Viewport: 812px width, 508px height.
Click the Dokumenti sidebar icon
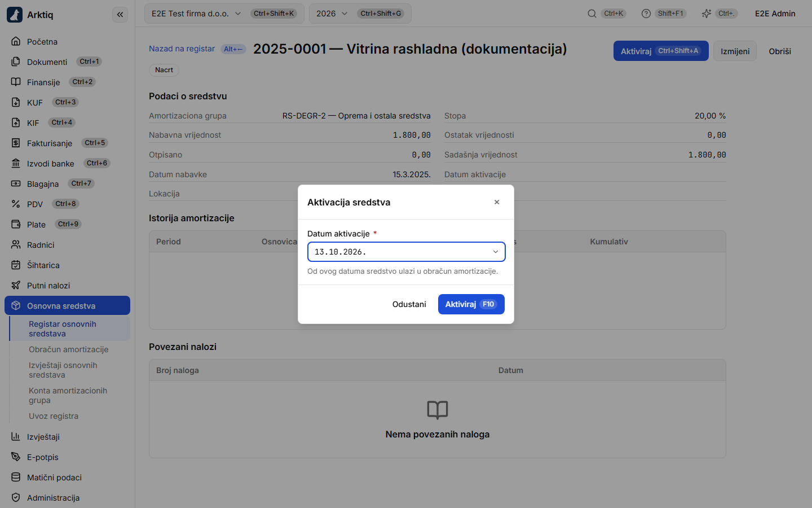[x=16, y=62]
